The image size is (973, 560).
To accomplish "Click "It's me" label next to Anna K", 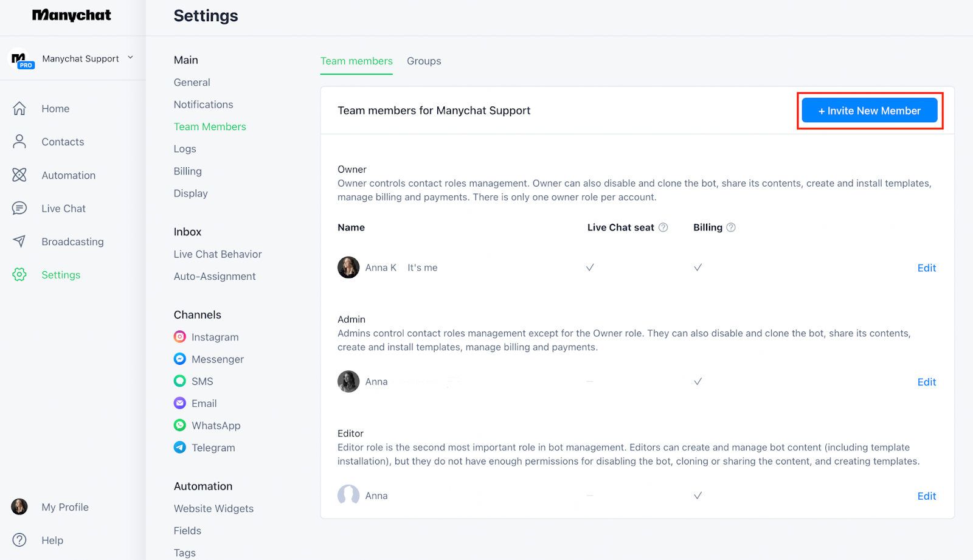I will pos(423,268).
